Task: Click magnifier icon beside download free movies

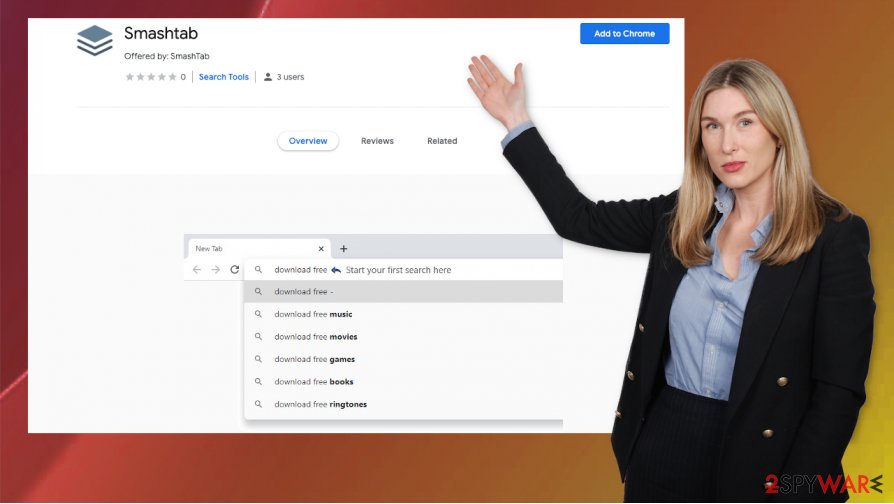Action: [x=258, y=336]
